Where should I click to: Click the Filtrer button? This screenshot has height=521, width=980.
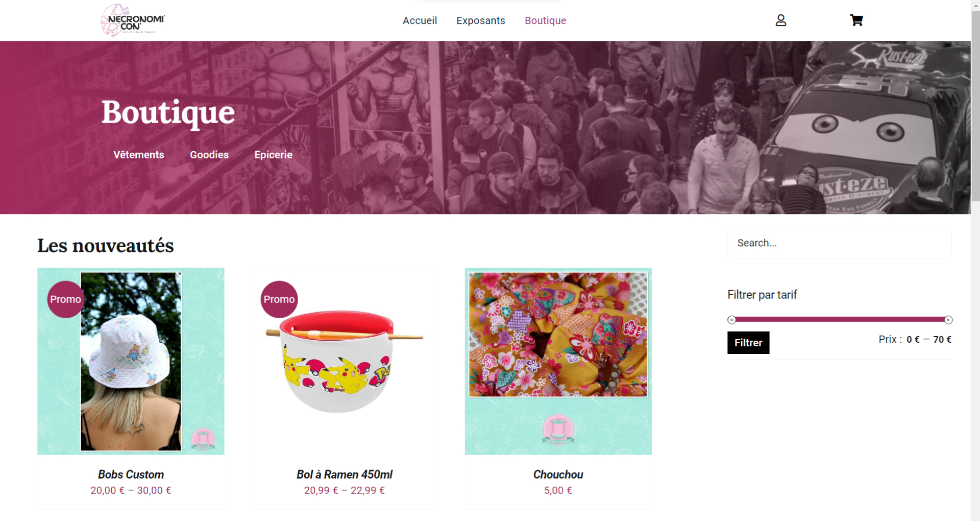tap(748, 343)
